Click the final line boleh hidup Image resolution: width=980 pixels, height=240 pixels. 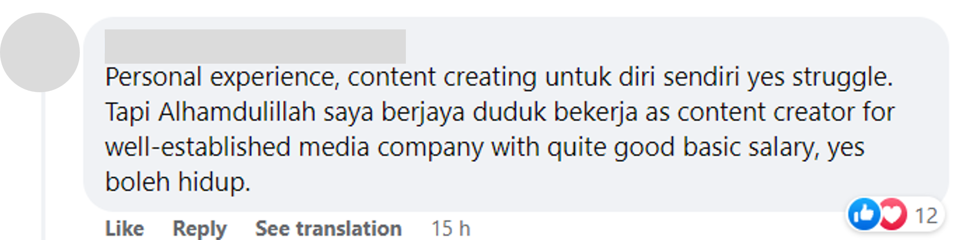click(x=178, y=182)
